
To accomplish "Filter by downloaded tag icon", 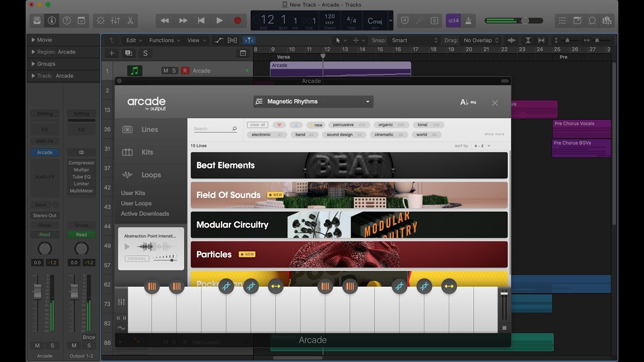I will click(296, 125).
